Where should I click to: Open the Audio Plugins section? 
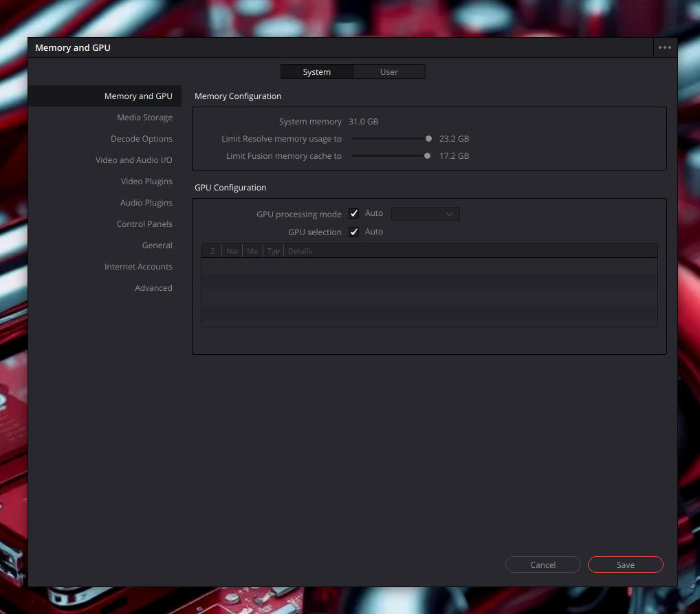(x=146, y=202)
